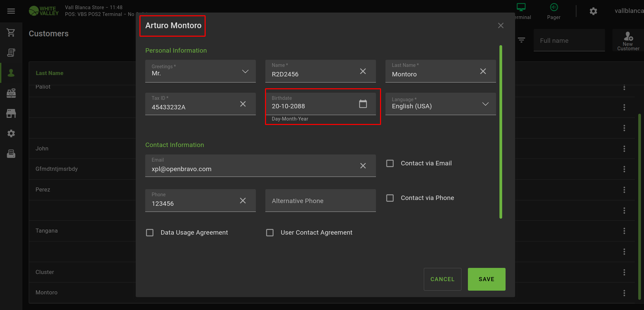Open the filter list icon

pos(522,40)
